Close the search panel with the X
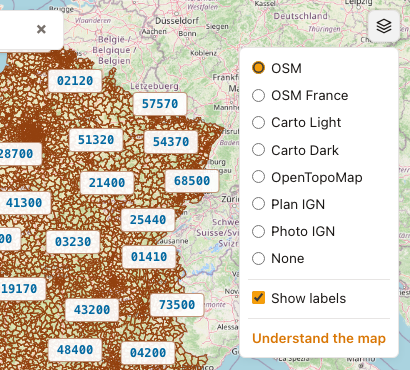Image resolution: width=410 pixels, height=370 pixels. 41,29
